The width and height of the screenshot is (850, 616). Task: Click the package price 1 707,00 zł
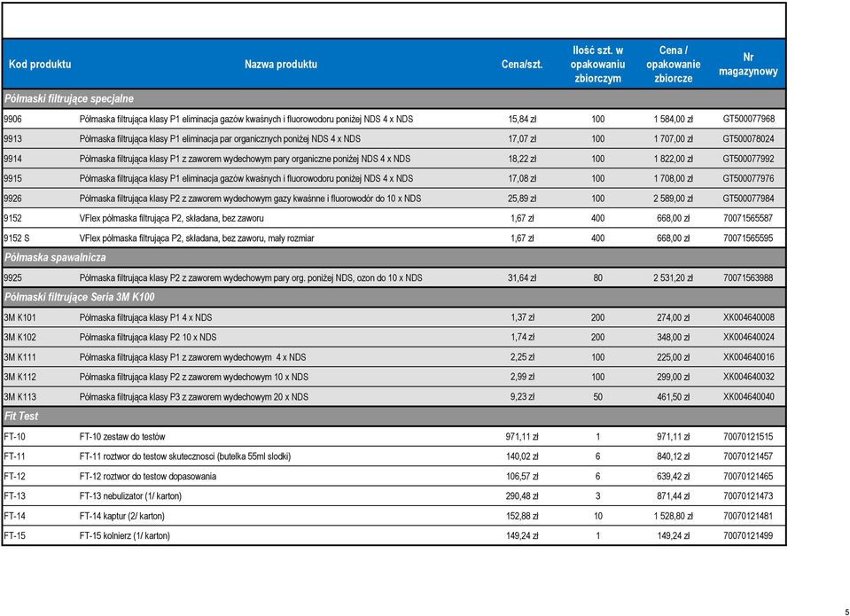coord(674,139)
